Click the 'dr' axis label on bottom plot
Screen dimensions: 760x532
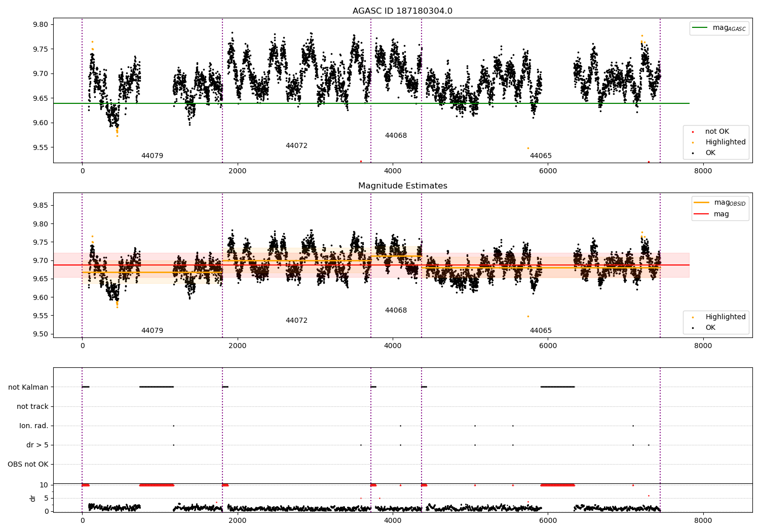tap(33, 498)
